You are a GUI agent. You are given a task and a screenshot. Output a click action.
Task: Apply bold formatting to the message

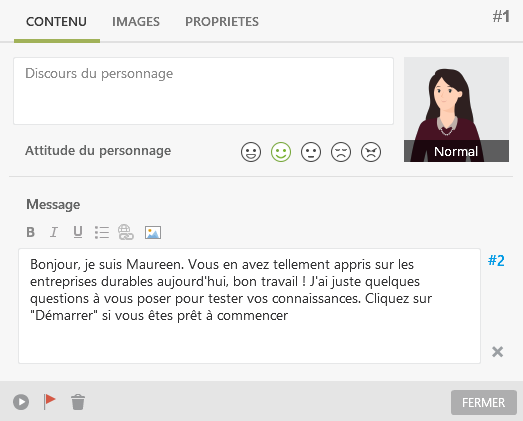click(31, 232)
